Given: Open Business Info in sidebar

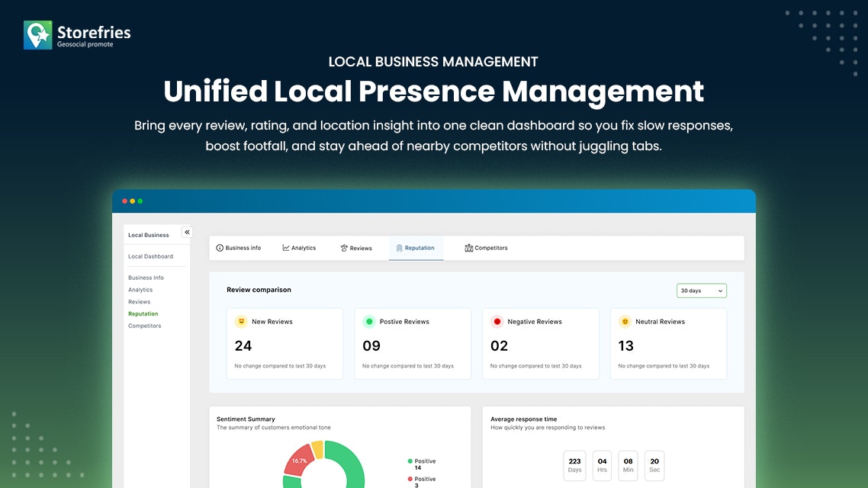Looking at the screenshot, I should click(x=146, y=278).
